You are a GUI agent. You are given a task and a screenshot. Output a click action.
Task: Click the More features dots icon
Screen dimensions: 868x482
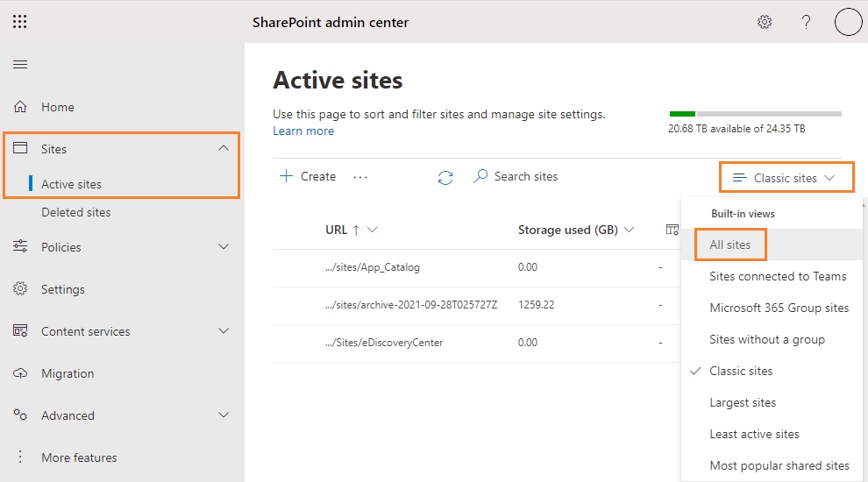click(20, 457)
